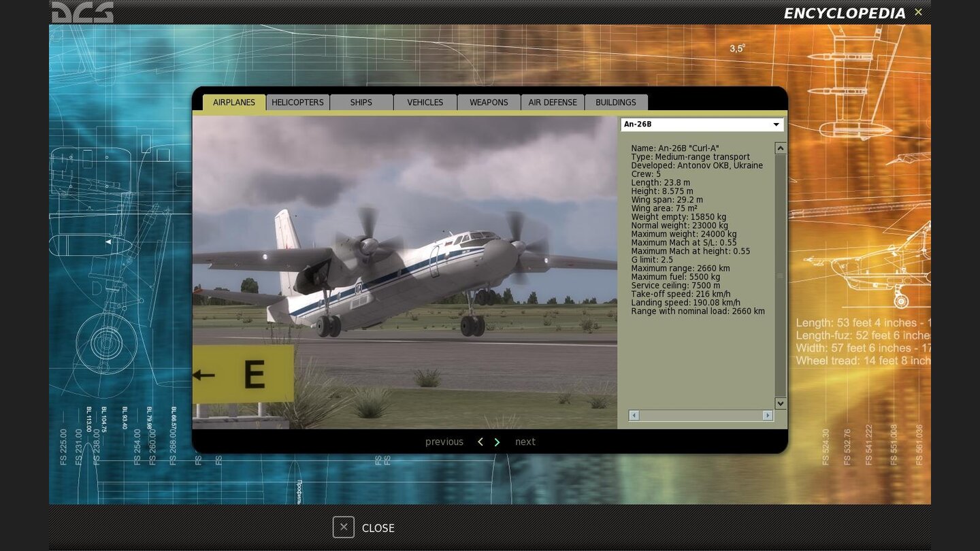The image size is (980, 551).
Task: Select the AIRPLANES tab
Action: (234, 103)
